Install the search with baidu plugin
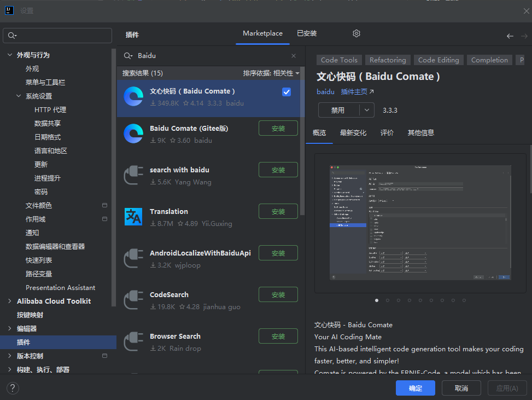 coord(278,170)
